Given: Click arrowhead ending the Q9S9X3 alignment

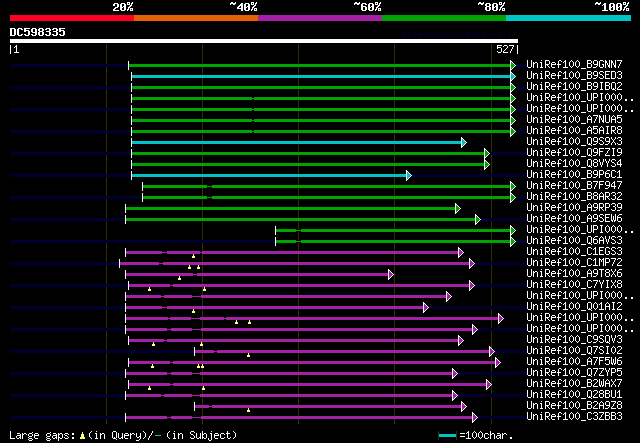Looking at the screenshot, I should (464, 142).
